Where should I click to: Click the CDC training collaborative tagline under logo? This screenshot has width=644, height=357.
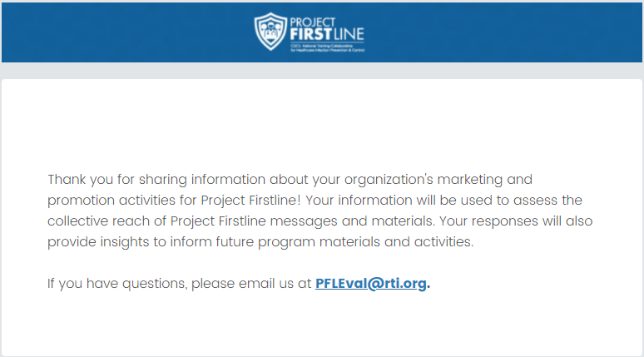327,48
